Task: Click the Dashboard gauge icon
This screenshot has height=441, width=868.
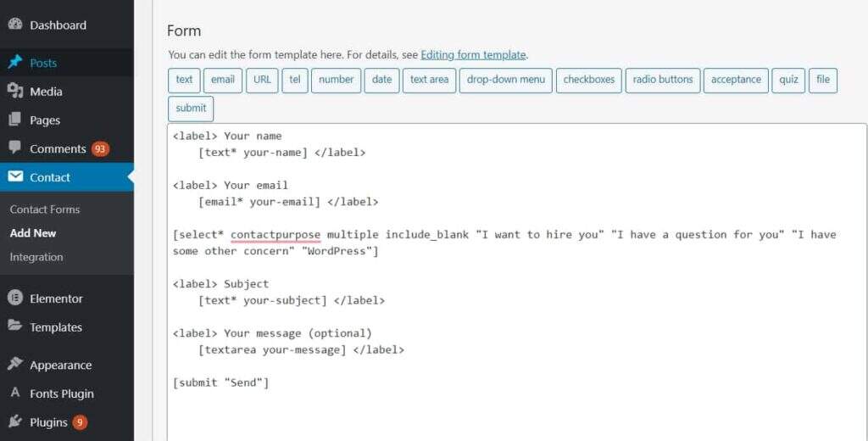Action: 15,25
